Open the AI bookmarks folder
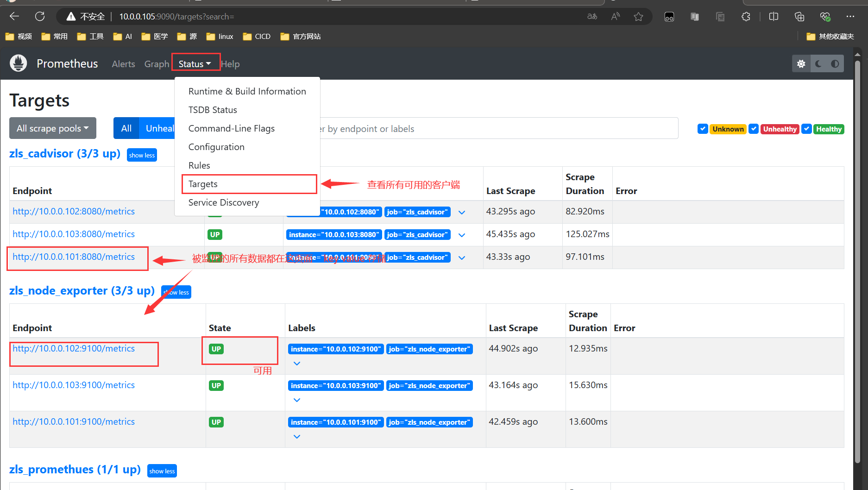This screenshot has height=490, width=868. click(x=122, y=37)
